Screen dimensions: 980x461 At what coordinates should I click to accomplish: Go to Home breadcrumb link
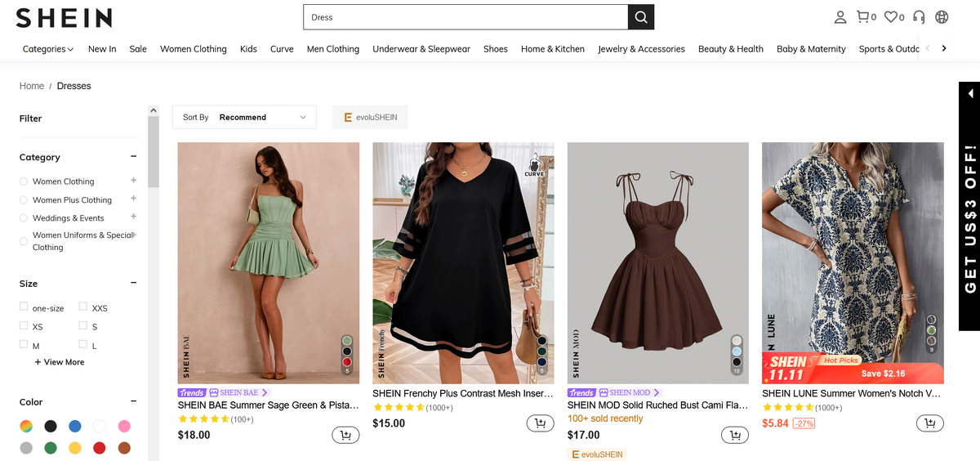tap(32, 86)
